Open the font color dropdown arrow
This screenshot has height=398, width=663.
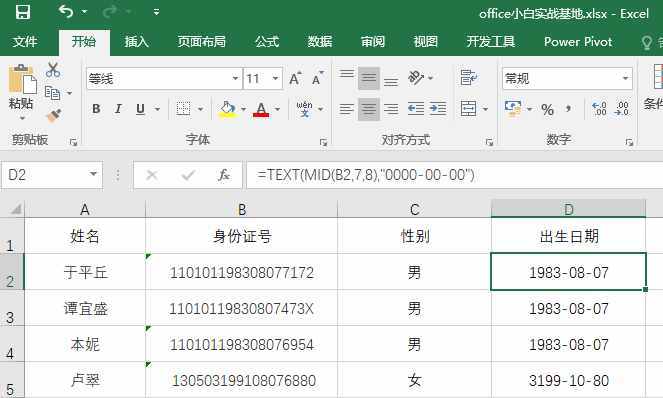pyautogui.click(x=277, y=109)
